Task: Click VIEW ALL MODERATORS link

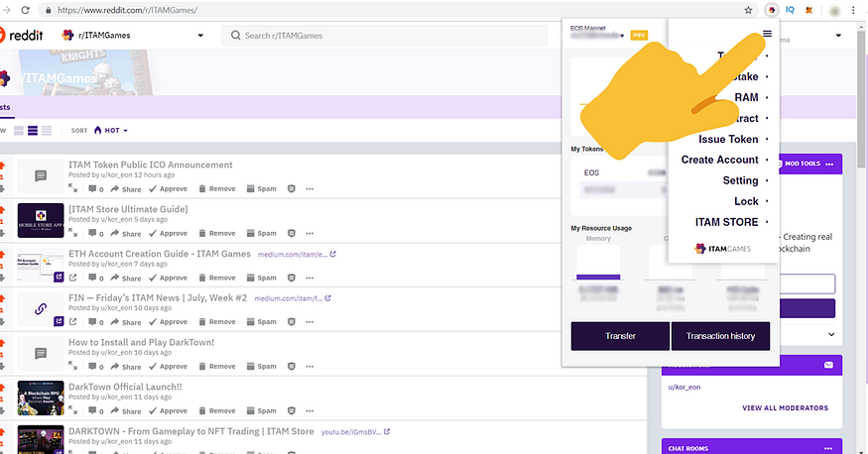Action: click(785, 407)
